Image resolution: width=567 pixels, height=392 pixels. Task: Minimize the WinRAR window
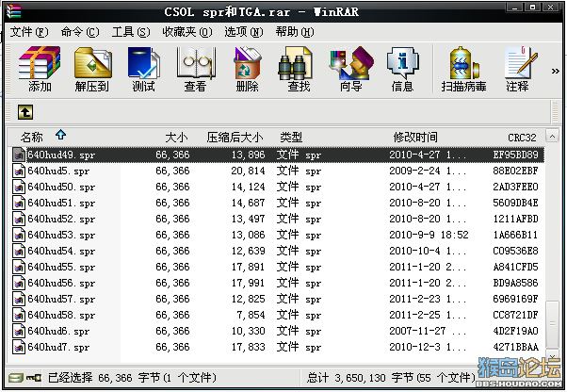tap(514, 8)
